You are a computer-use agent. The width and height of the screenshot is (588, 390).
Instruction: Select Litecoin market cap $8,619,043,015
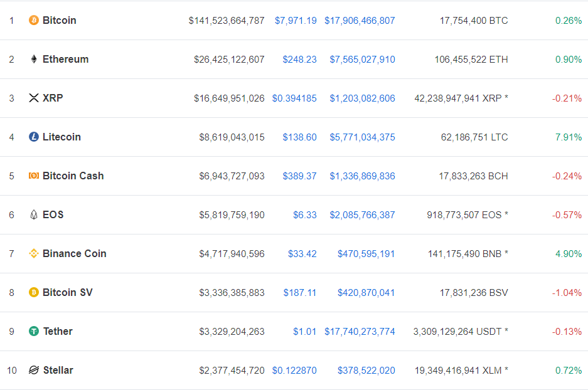pyautogui.click(x=232, y=137)
